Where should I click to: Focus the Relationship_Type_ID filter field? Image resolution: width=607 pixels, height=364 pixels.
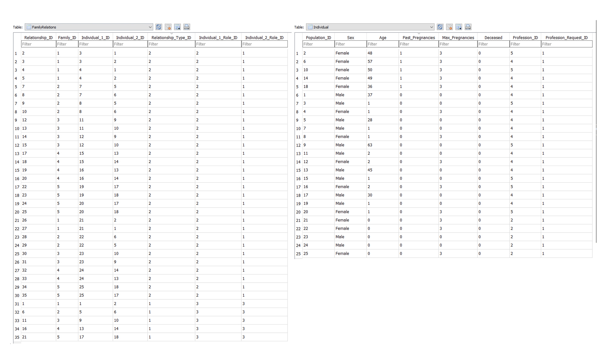point(171,44)
